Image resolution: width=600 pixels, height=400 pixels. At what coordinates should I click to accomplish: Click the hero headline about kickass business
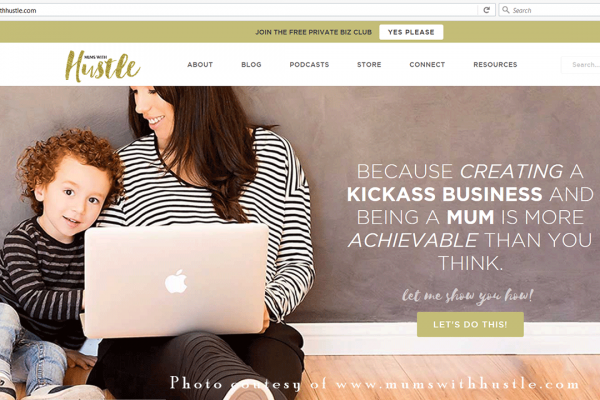tap(470, 217)
